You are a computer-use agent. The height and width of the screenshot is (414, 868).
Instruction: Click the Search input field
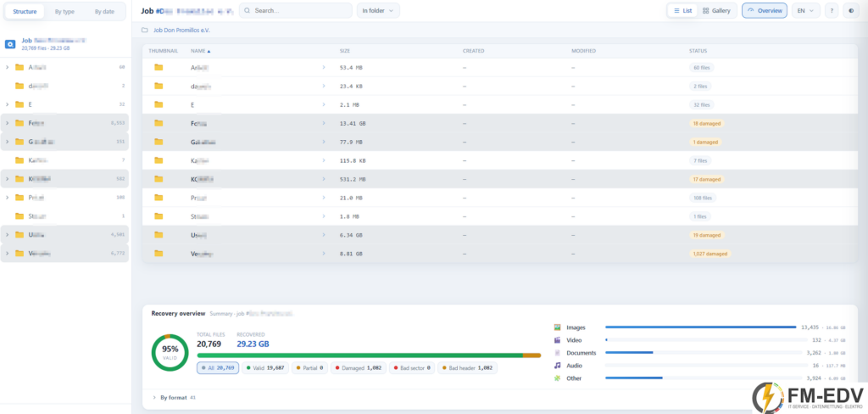(296, 10)
